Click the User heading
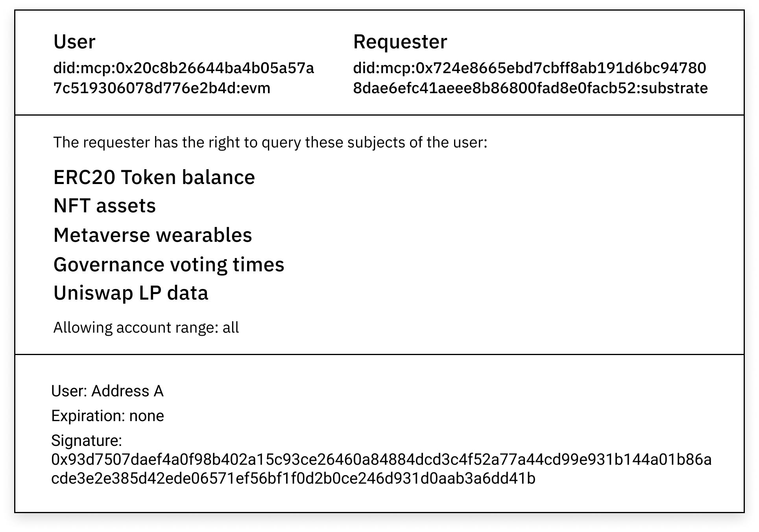Viewport: 759px width, 532px height. 74,42
